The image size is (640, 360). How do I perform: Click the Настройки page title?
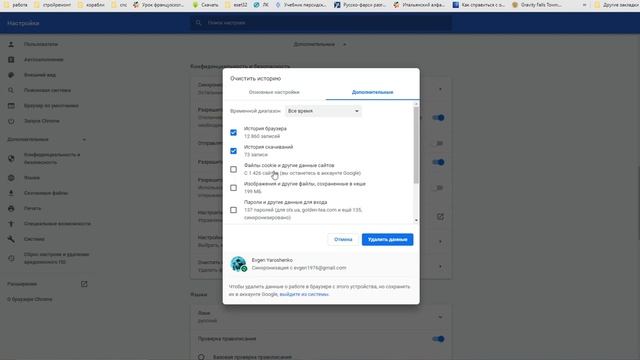click(23, 23)
